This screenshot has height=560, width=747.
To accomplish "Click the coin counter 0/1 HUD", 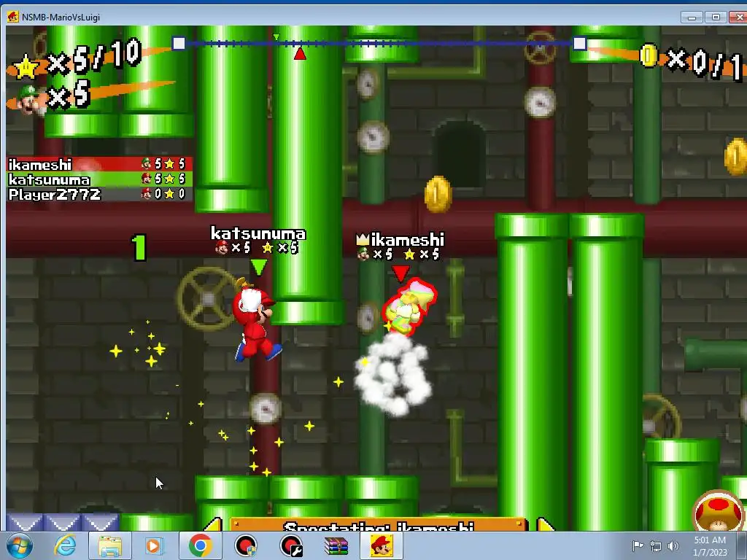I will click(691, 61).
